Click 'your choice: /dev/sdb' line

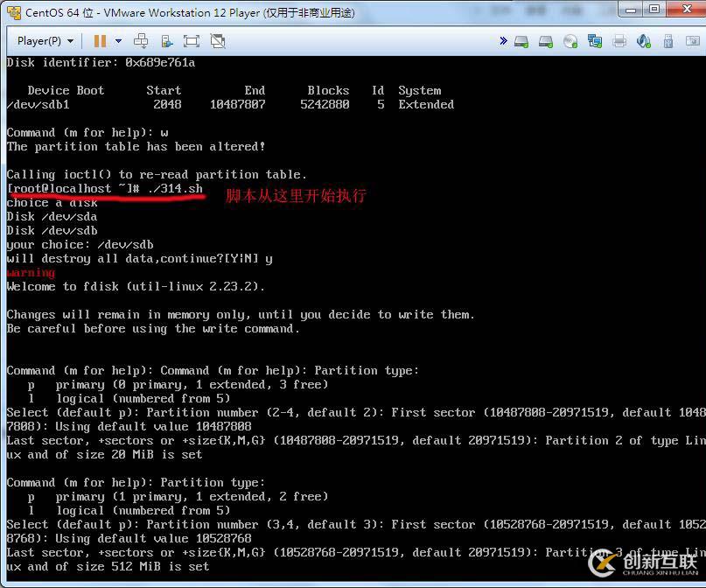[x=80, y=244]
